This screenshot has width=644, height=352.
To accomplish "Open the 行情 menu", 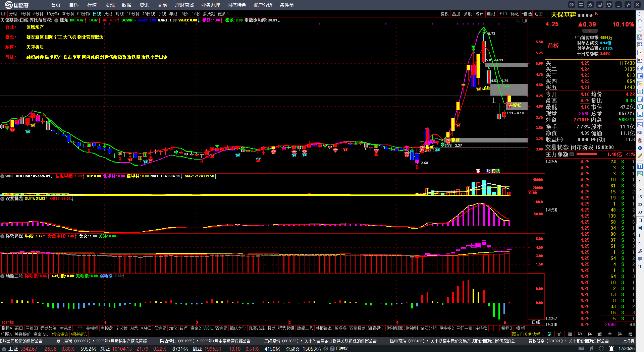I will click(x=92, y=5).
